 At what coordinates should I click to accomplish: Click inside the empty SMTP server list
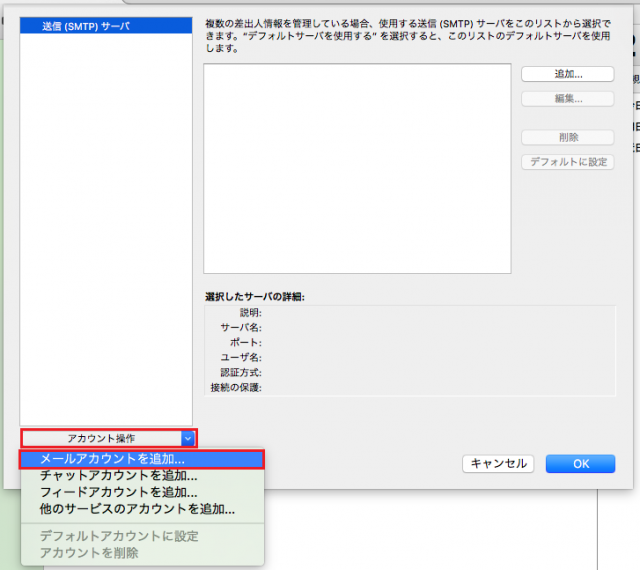click(357, 168)
